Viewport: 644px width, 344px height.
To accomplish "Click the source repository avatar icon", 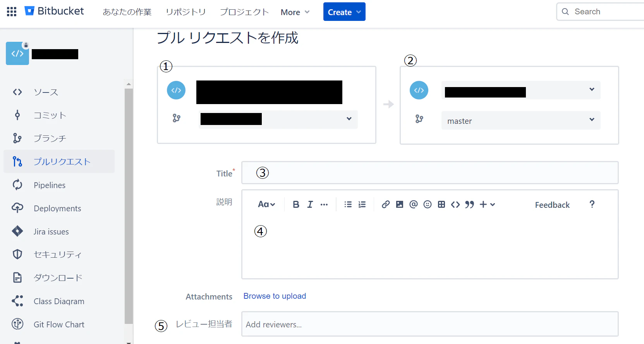I will pos(176,90).
